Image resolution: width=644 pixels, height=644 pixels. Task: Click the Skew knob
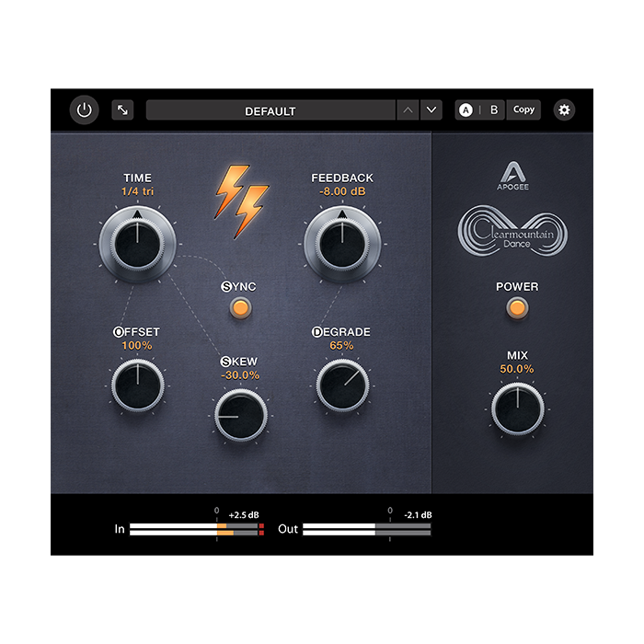click(x=241, y=416)
